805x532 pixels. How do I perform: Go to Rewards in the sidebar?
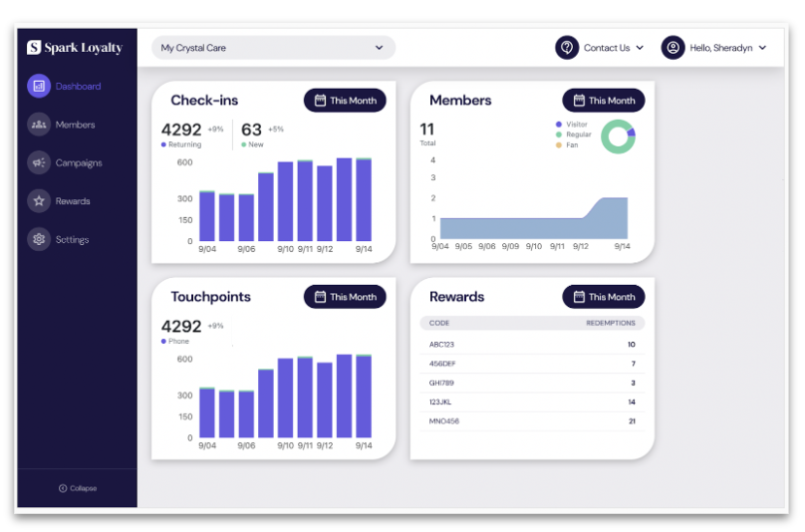click(73, 201)
